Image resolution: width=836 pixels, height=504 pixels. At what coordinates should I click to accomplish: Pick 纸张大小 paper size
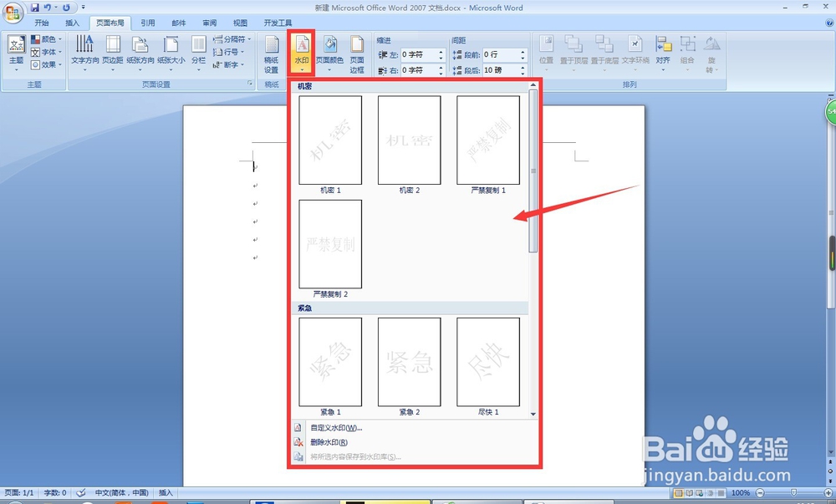click(x=171, y=53)
